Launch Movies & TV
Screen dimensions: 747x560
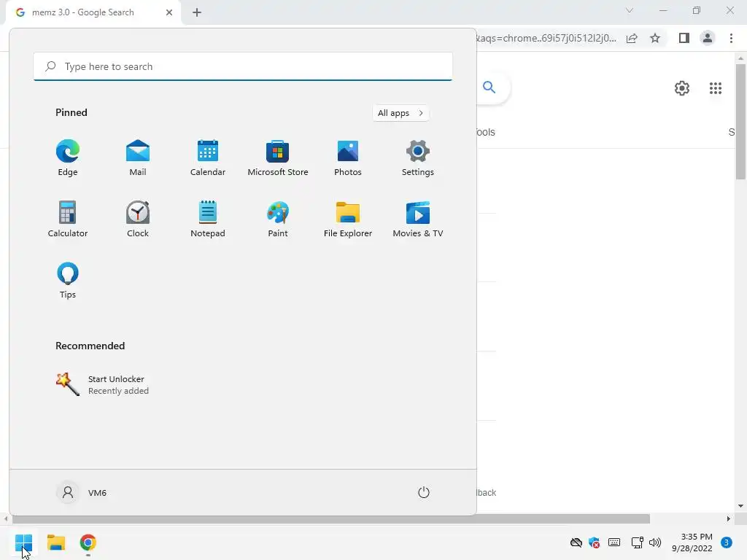[x=418, y=219]
